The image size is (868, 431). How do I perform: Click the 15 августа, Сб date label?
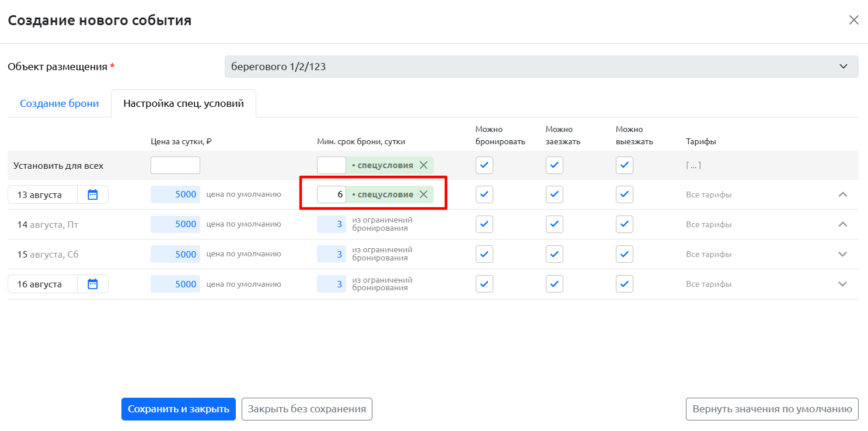[x=47, y=254]
